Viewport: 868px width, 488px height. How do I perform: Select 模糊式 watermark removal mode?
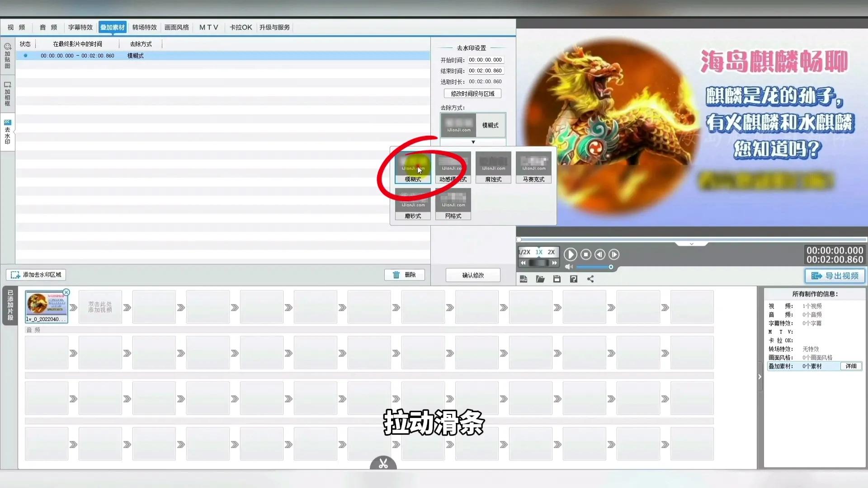pyautogui.click(x=413, y=168)
